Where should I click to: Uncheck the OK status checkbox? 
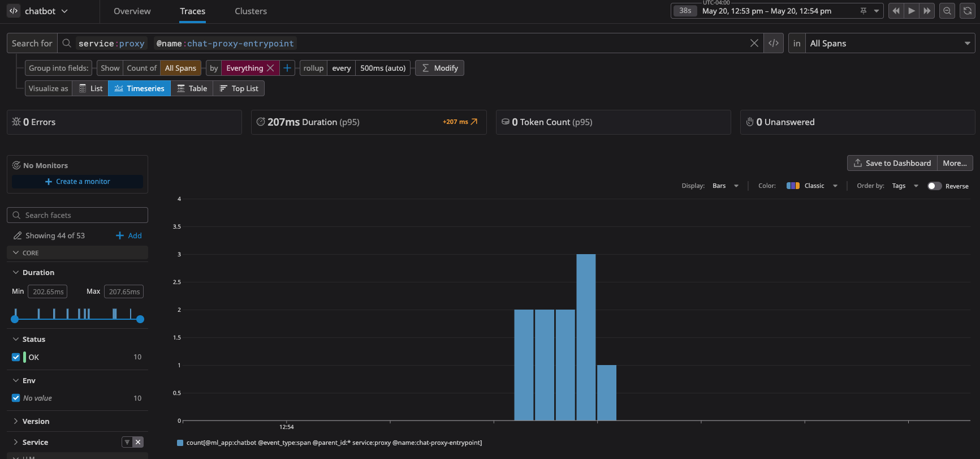pos(16,357)
